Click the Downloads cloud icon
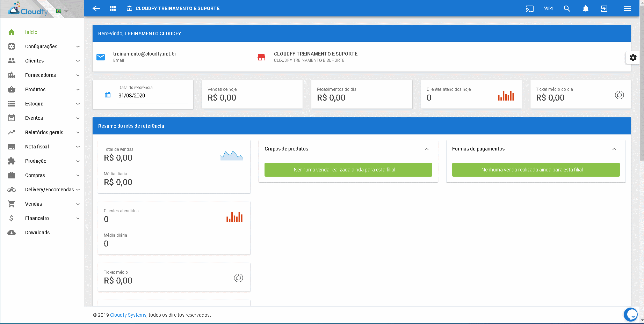 coord(12,233)
